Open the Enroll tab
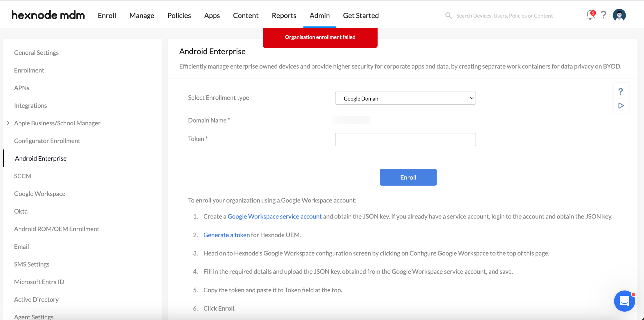The width and height of the screenshot is (644, 320). click(x=107, y=15)
